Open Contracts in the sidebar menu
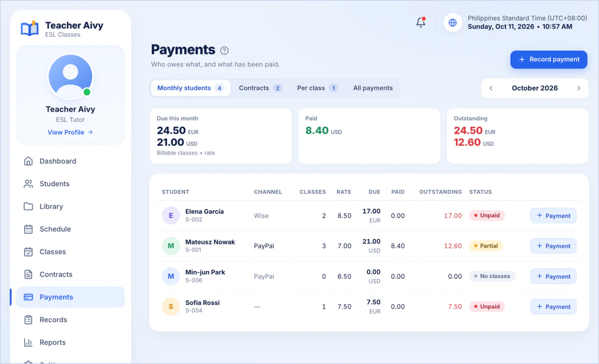 70,274
